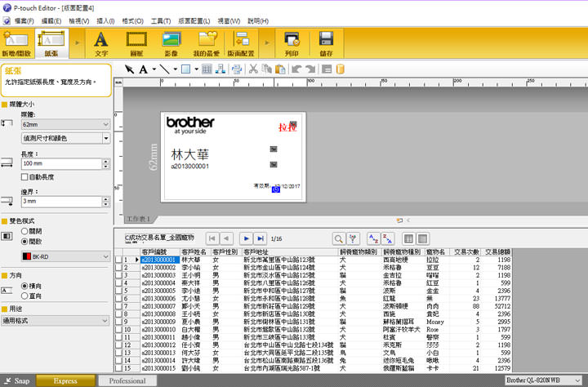Open the 影像 (Image) insert tool

pyautogui.click(x=171, y=42)
